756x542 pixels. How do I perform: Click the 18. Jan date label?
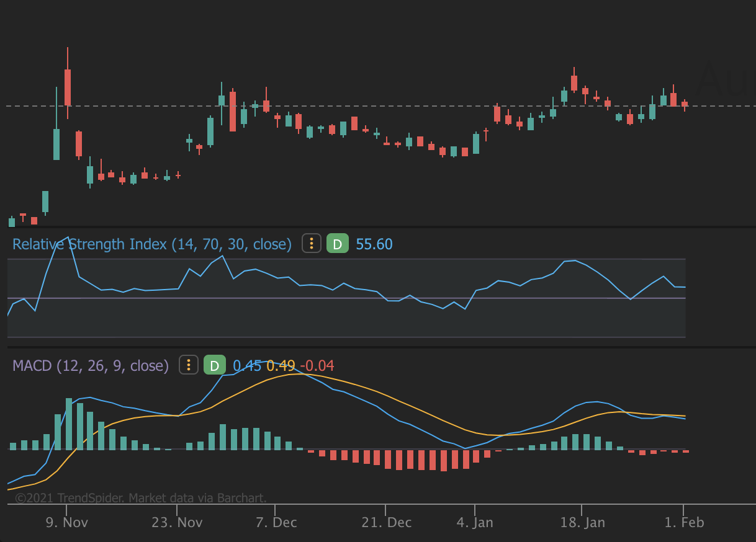click(x=582, y=522)
